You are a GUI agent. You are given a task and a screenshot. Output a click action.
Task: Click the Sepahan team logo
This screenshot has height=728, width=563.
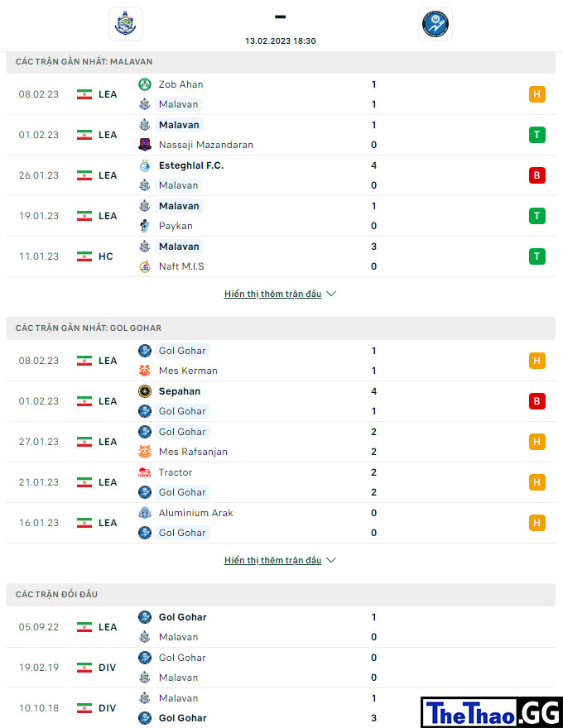tap(145, 391)
